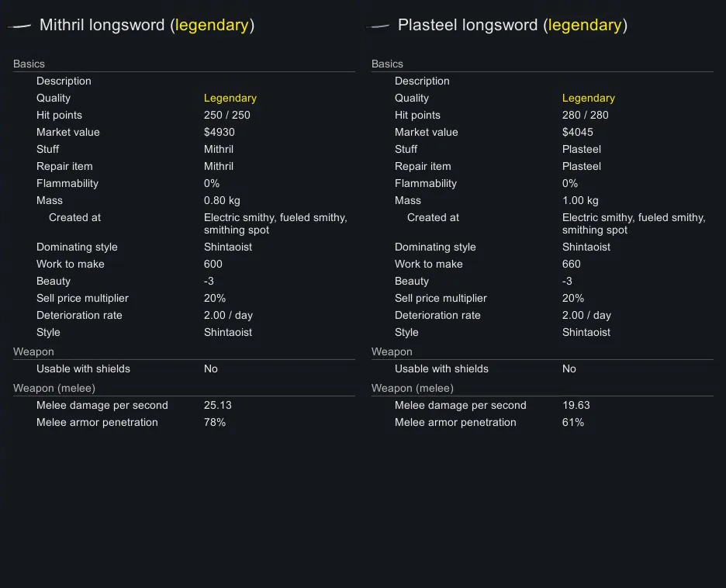Click the Mithril longsword icon
The image size is (726, 588).
[19, 26]
